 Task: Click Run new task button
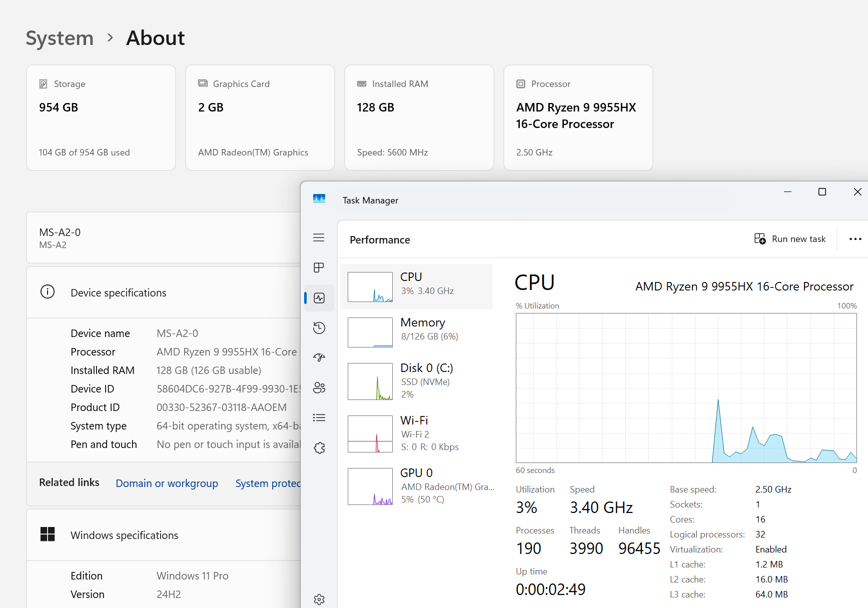coord(790,239)
